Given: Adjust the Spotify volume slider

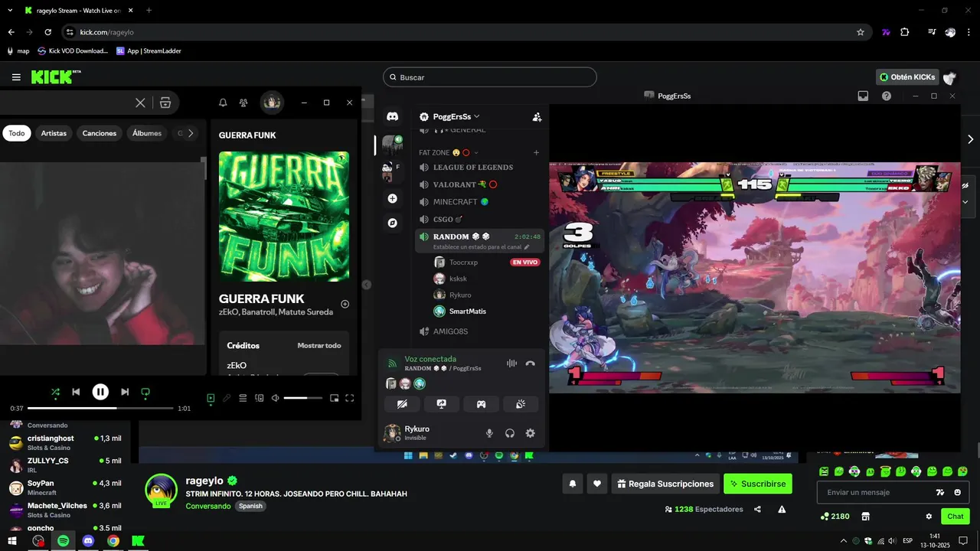Looking at the screenshot, I should point(303,398).
